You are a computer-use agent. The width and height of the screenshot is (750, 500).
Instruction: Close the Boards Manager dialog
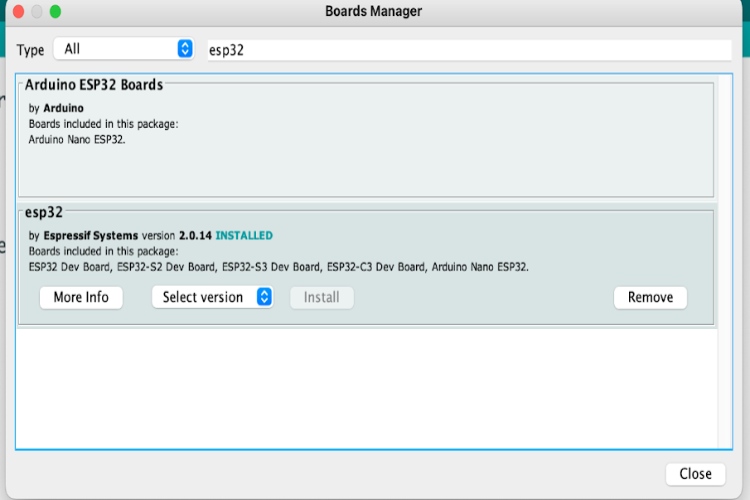(x=695, y=474)
